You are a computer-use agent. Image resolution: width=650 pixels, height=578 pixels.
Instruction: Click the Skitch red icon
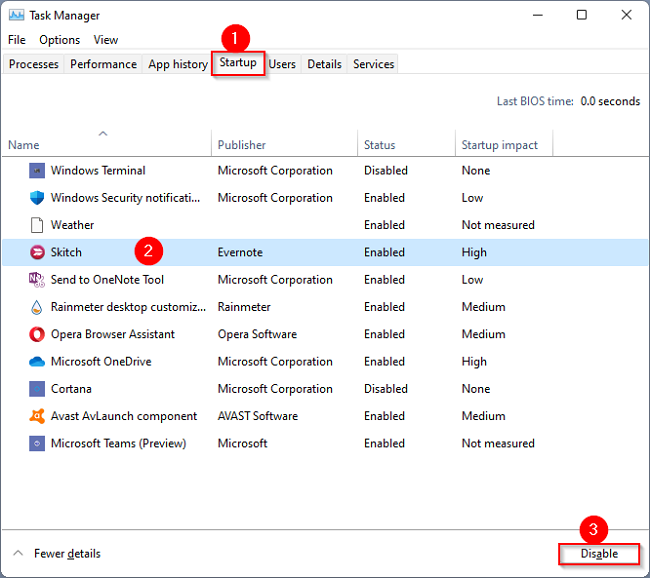pyautogui.click(x=37, y=253)
